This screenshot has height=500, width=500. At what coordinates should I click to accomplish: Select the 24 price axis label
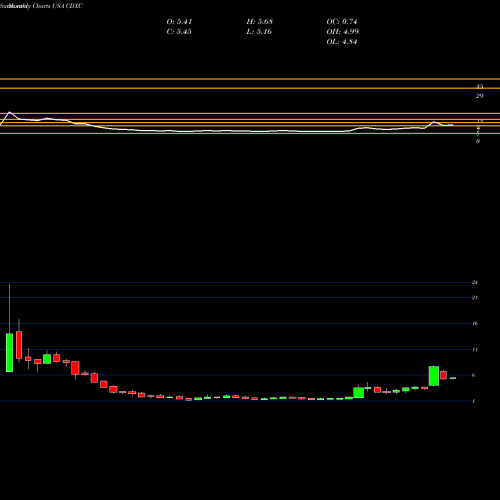pos(475,282)
